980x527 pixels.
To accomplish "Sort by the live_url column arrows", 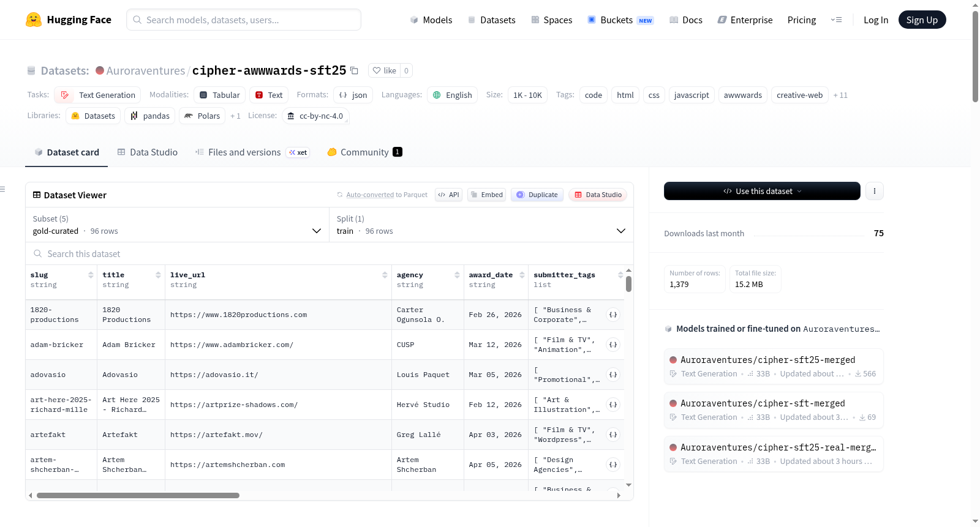I will point(385,275).
